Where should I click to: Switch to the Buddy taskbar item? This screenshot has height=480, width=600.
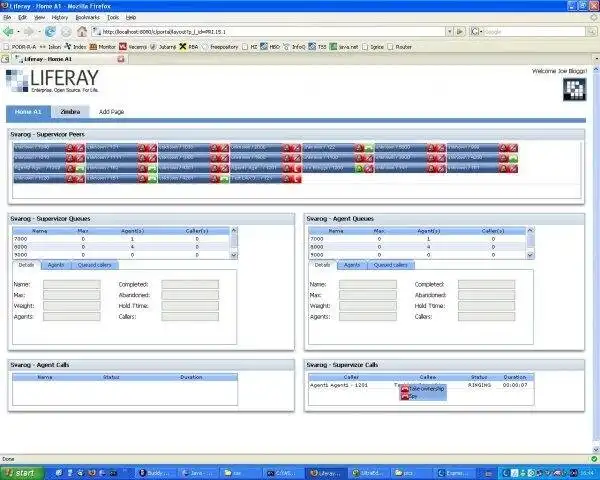[x=155, y=473]
